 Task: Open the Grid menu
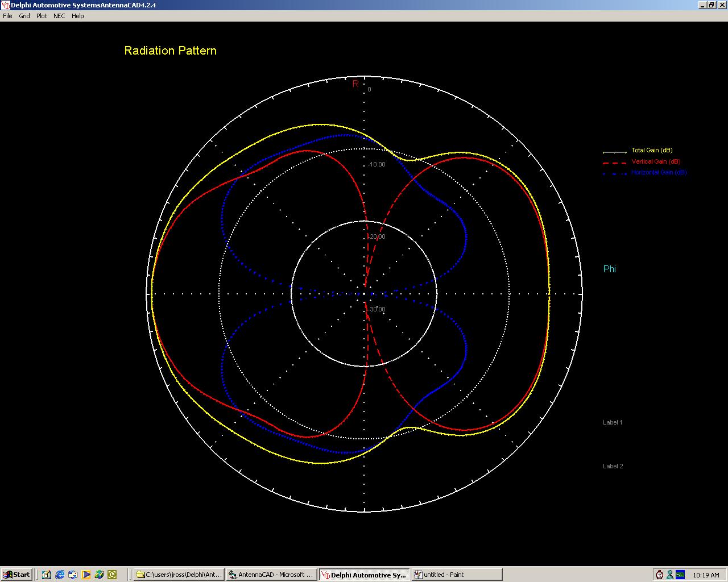24,16
